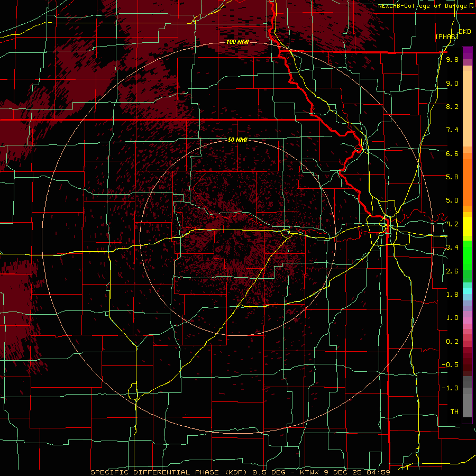This screenshot has height=476, width=476.
Task: Click the -1.3 legend value
Action: 450,388
